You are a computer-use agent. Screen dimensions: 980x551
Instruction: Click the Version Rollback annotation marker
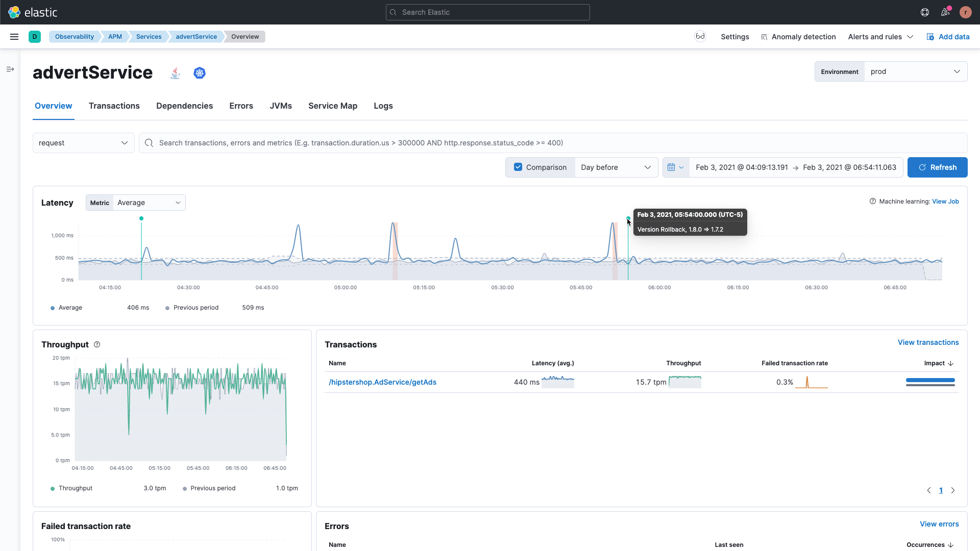click(x=628, y=218)
